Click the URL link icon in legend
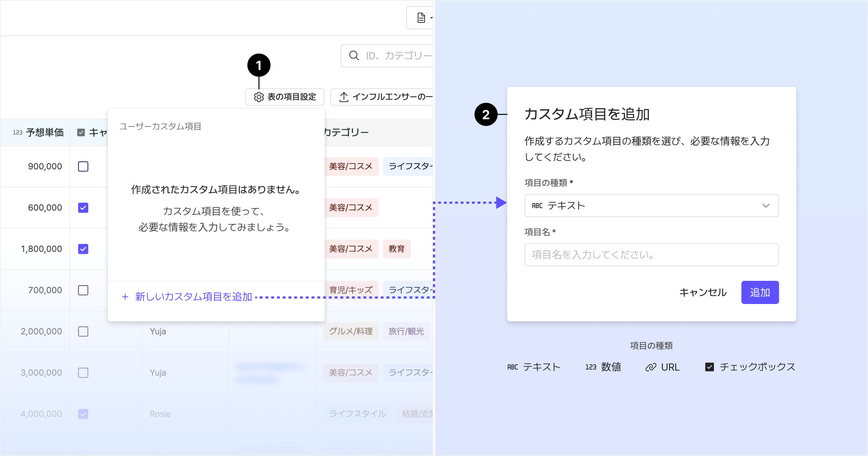868x456 pixels. point(651,367)
